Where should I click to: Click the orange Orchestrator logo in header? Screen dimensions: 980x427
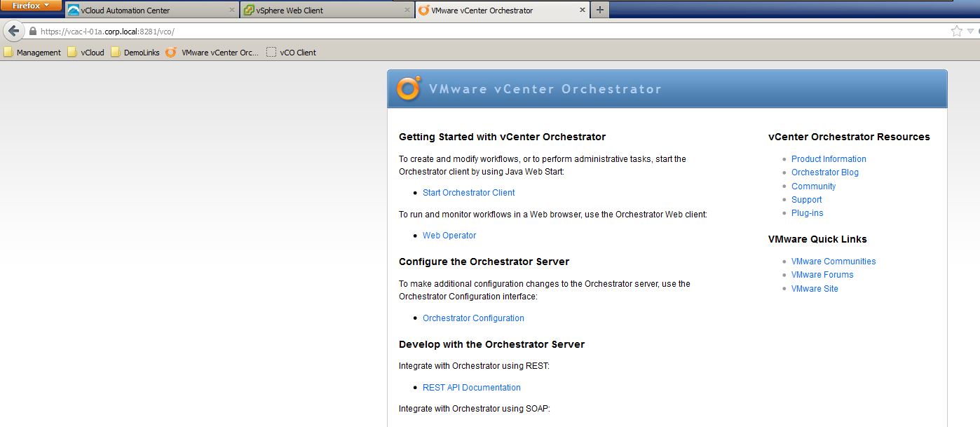point(408,89)
